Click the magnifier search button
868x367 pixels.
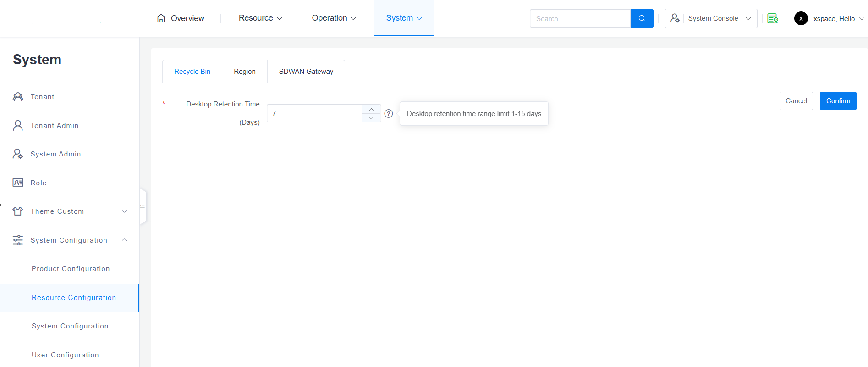point(642,18)
